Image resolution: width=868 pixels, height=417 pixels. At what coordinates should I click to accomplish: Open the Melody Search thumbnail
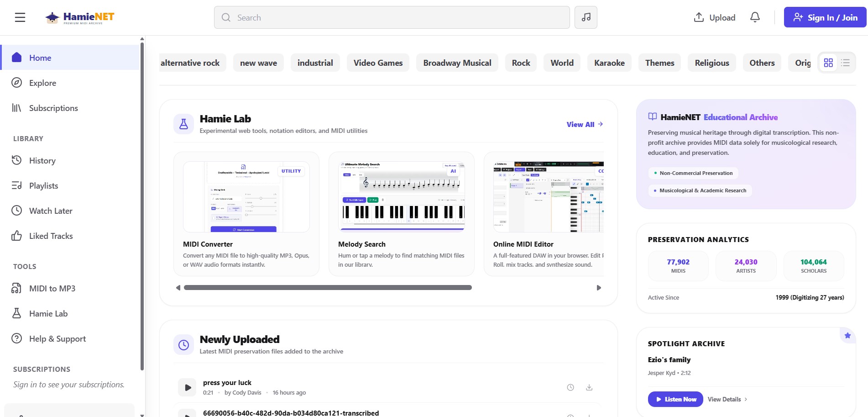point(402,197)
